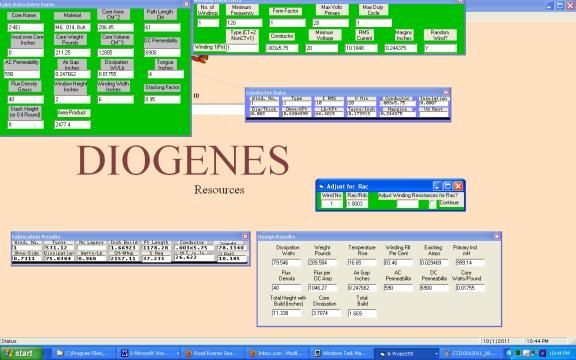Screen dimensions: 576x360
Task: Click the Winding Fill Per Cent result field
Action: 398,263
